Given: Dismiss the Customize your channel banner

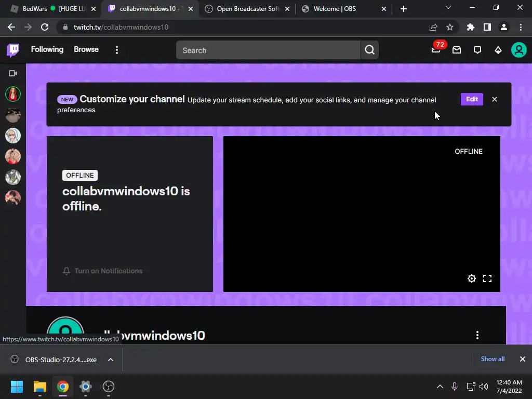Looking at the screenshot, I should click(495, 99).
